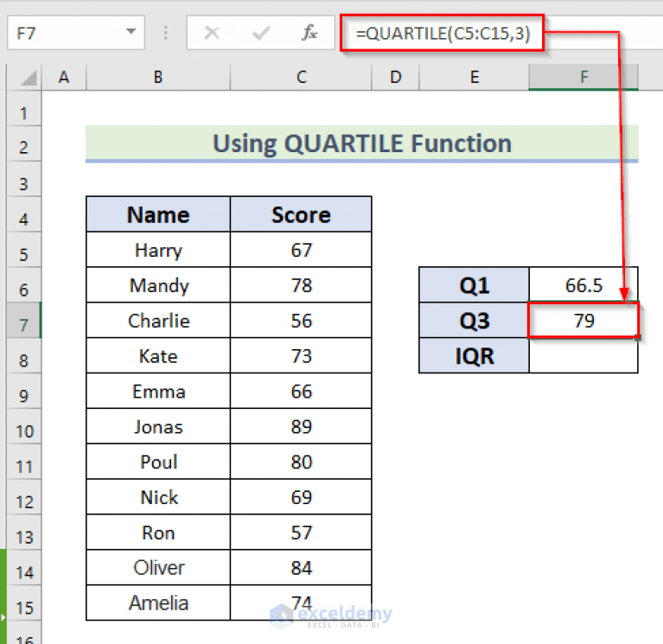The width and height of the screenshot is (663, 644).
Task: Open the Insert Function fx dialog
Action: click(309, 33)
